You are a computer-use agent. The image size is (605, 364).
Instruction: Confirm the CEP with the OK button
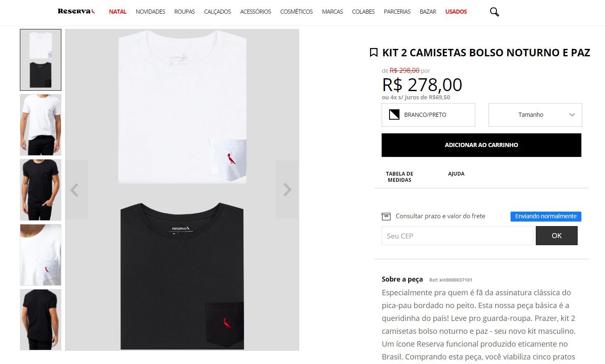(x=556, y=236)
